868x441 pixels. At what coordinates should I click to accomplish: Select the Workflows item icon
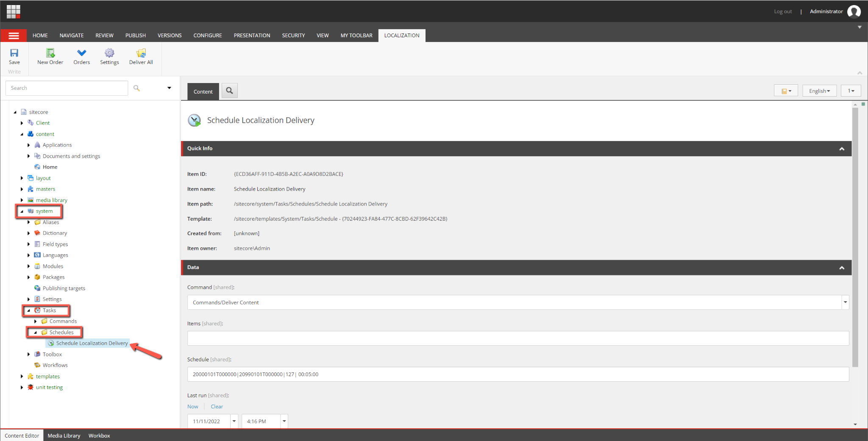(37, 365)
